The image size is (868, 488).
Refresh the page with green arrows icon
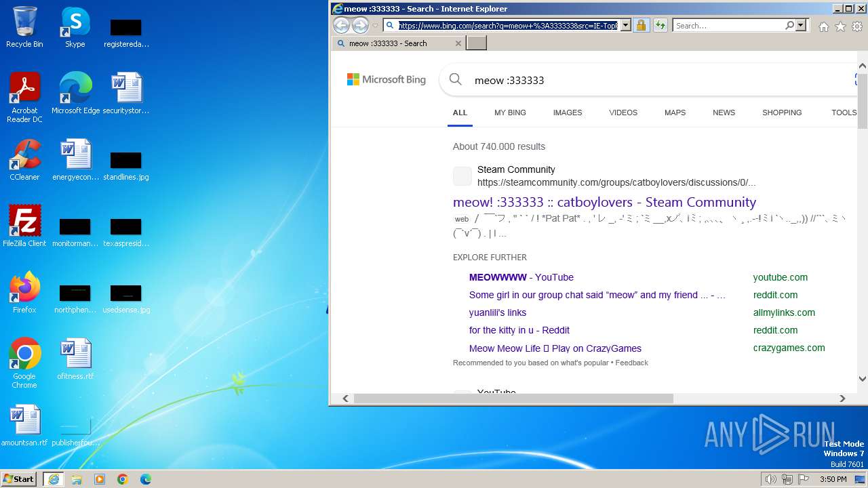660,26
